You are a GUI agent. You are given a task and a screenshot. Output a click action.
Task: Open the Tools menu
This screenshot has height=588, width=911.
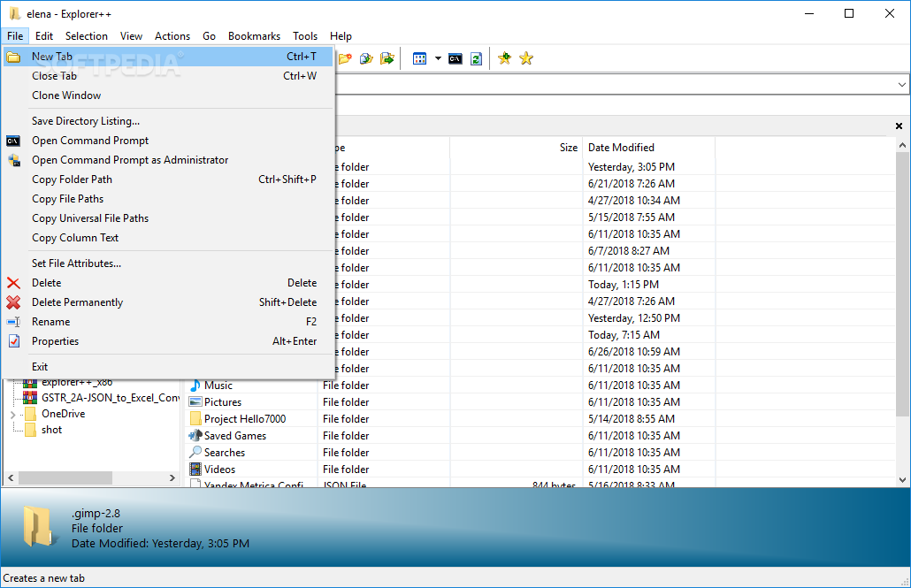coord(305,36)
